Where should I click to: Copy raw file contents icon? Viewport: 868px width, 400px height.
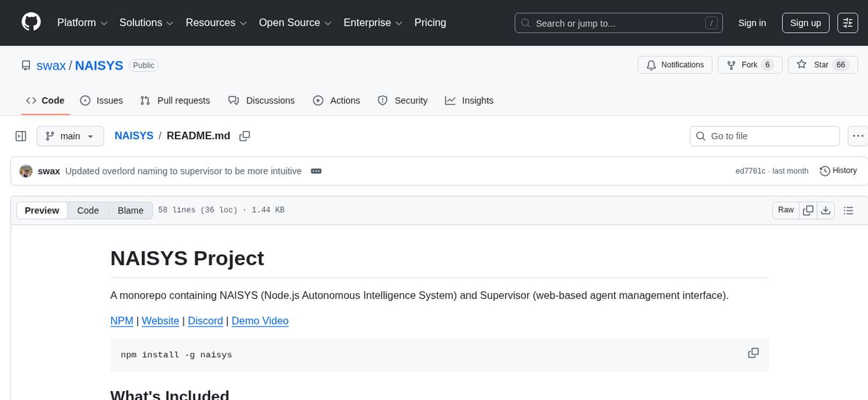[x=809, y=210]
